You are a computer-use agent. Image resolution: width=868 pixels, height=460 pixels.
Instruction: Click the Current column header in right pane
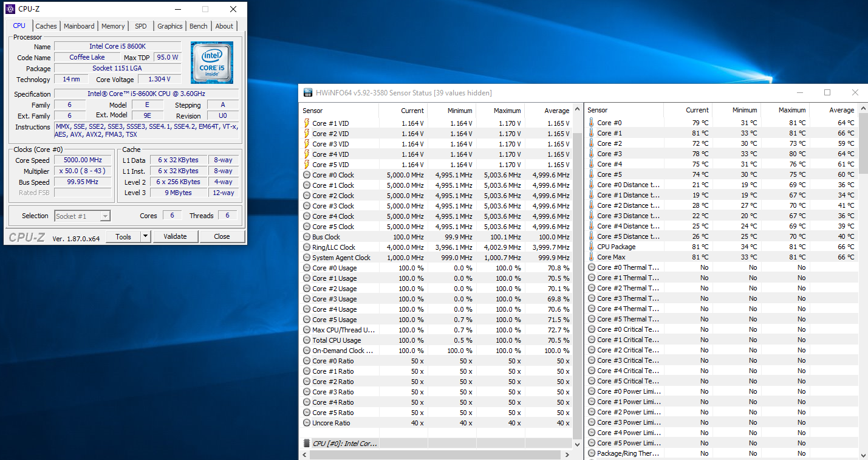pyautogui.click(x=688, y=110)
